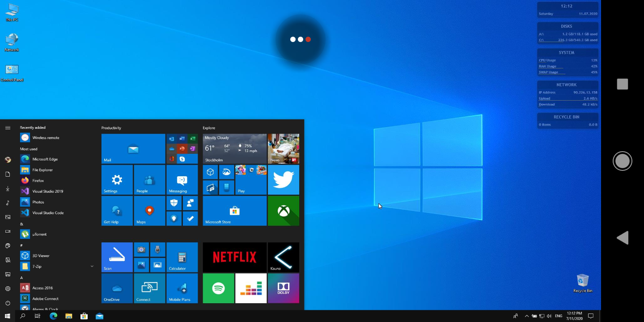Open the Play games folder tile
The image size is (644, 322).
[251, 180]
